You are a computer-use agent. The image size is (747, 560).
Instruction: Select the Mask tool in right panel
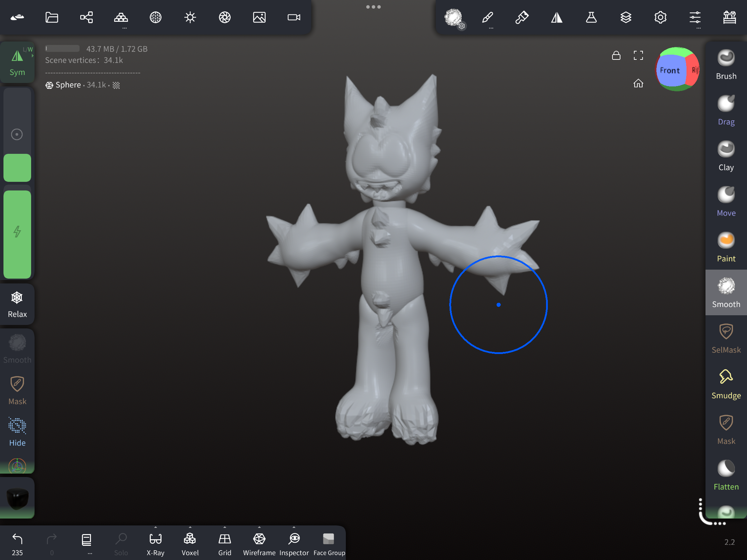click(726, 429)
